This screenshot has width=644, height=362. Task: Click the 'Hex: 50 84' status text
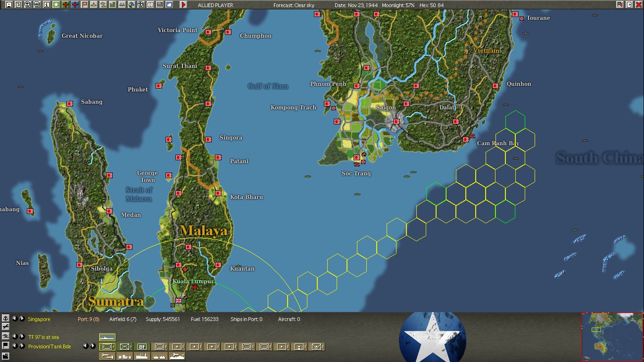click(x=432, y=5)
